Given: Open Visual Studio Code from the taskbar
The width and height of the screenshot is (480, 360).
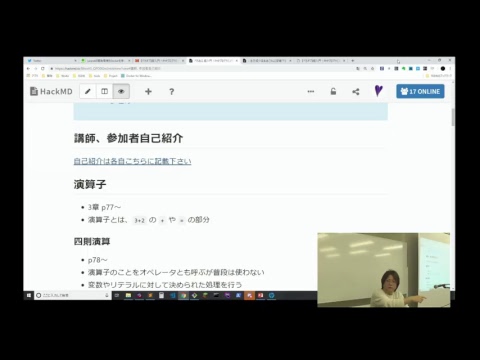Looking at the screenshot, I should 172,295.
